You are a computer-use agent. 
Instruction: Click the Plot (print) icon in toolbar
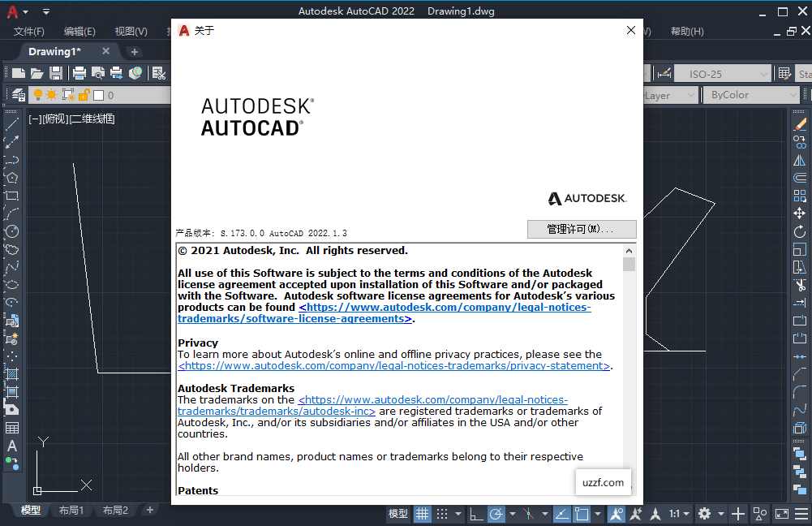pos(79,74)
